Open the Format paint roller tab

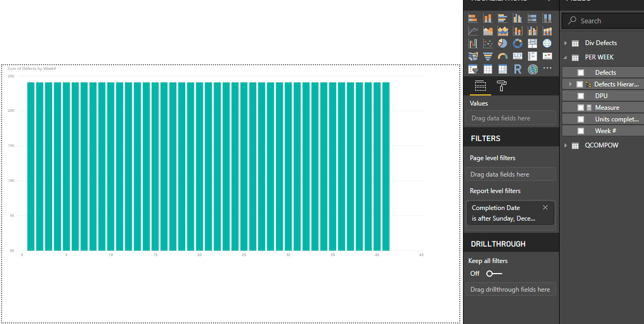(501, 86)
